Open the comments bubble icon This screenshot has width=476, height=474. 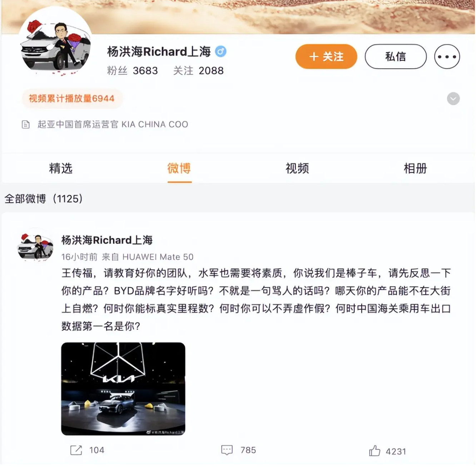227,450
